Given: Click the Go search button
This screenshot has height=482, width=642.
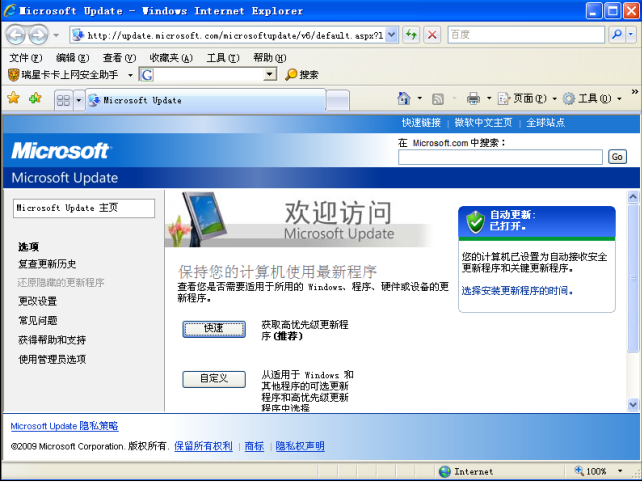Looking at the screenshot, I should (617, 157).
